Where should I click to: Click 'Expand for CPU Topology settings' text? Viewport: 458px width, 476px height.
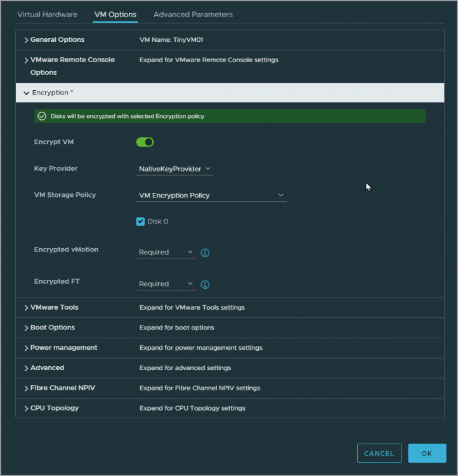[192, 408]
